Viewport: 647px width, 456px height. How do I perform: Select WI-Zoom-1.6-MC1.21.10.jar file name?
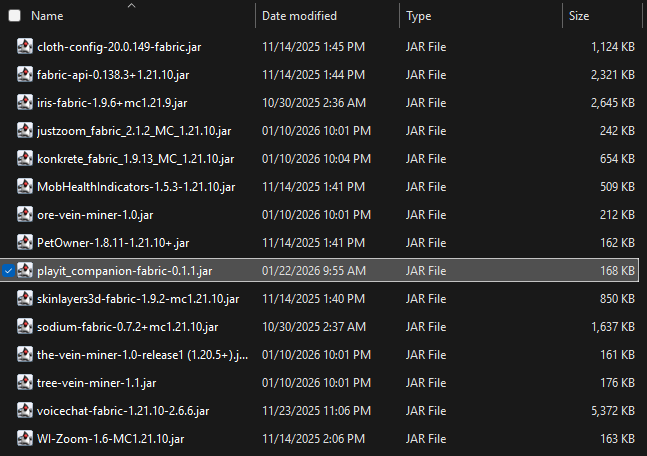click(111, 439)
